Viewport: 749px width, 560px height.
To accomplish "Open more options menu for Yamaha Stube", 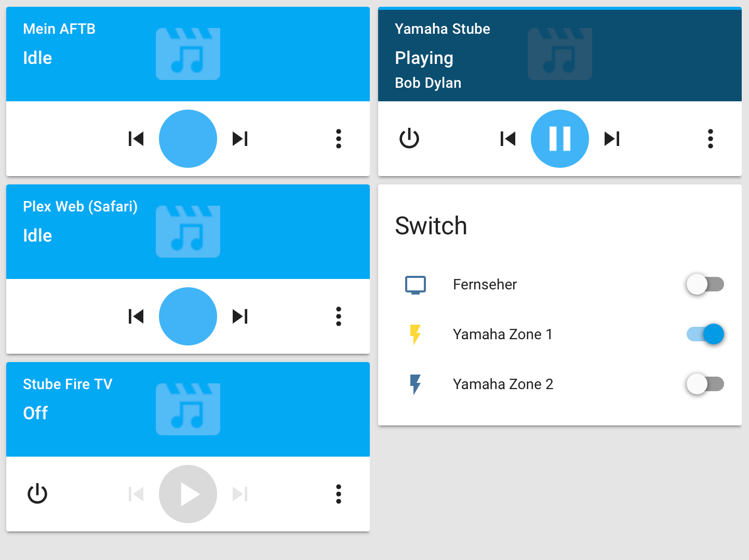I will (711, 139).
